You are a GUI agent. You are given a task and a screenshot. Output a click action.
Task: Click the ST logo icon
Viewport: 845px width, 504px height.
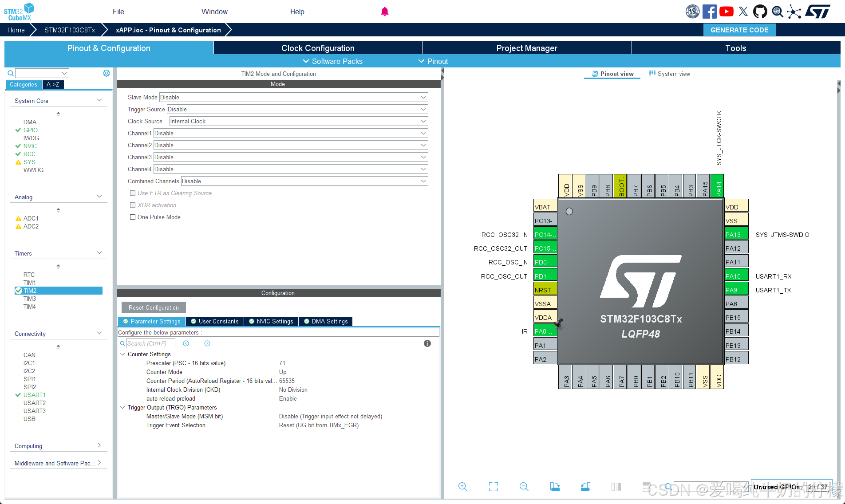coord(817,12)
